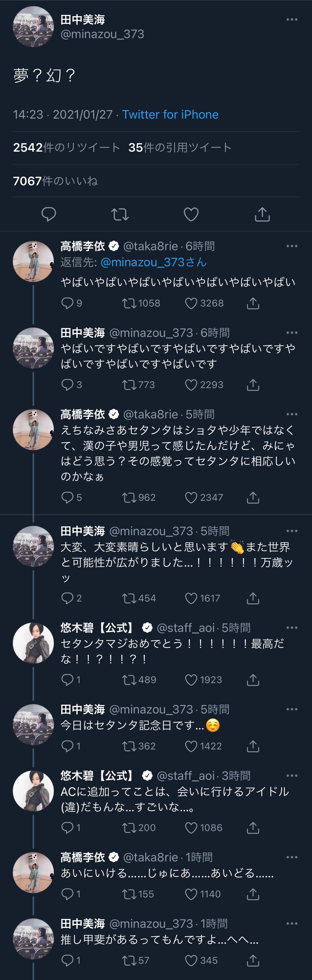This screenshot has height=980, width=312.
Task: Open 田中美海 profile picture in tweet header
Action: click(x=34, y=27)
